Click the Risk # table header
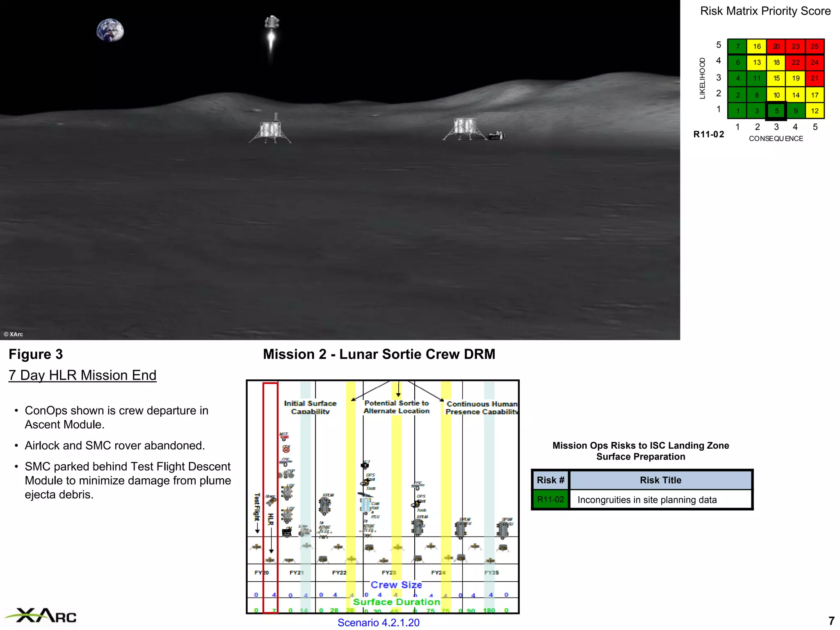 (550, 480)
